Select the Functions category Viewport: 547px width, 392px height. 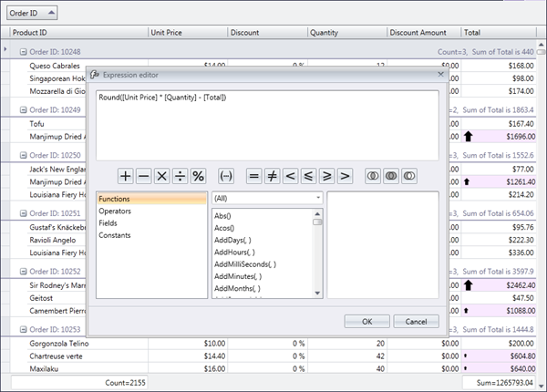[151, 199]
